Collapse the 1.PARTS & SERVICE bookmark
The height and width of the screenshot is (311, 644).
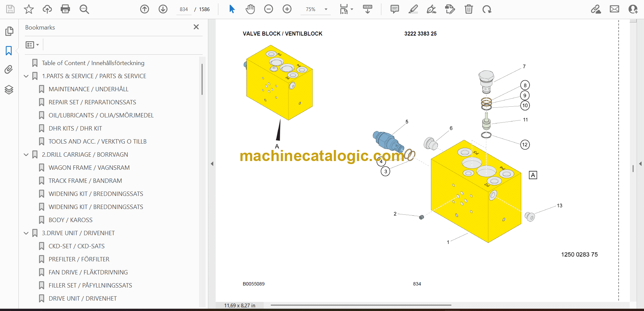coord(26,76)
